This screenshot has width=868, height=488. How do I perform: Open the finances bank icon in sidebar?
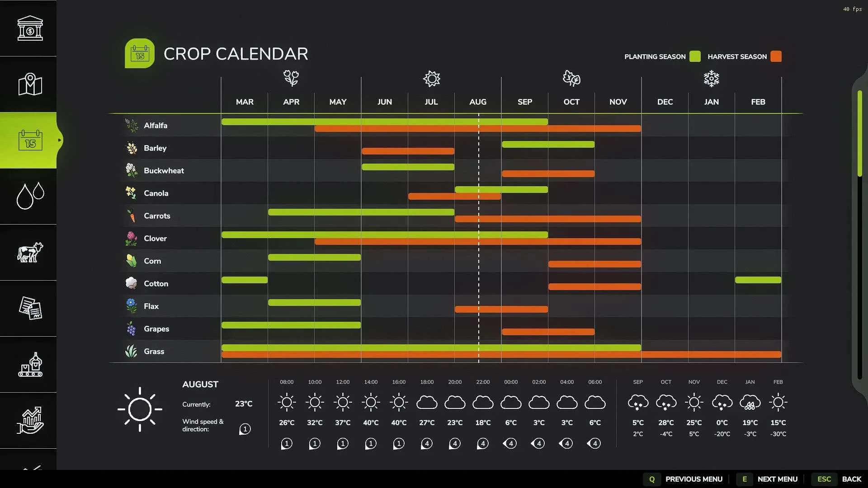tap(30, 28)
